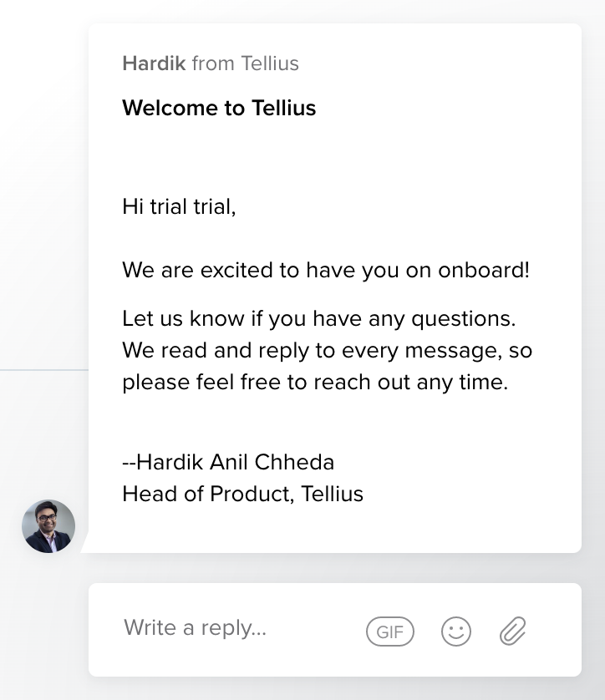The height and width of the screenshot is (700, 605).
Task: Click the bold sender name Hardik
Action: point(154,63)
